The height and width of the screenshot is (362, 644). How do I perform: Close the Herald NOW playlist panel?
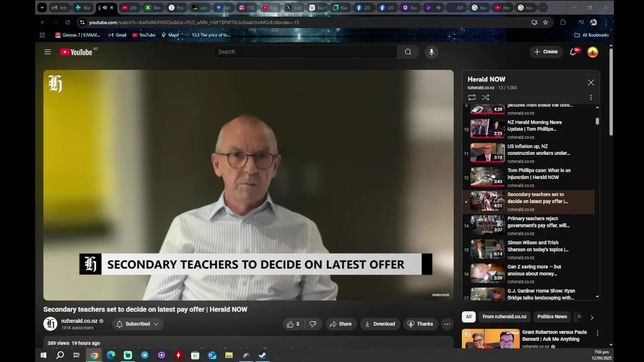click(x=591, y=82)
